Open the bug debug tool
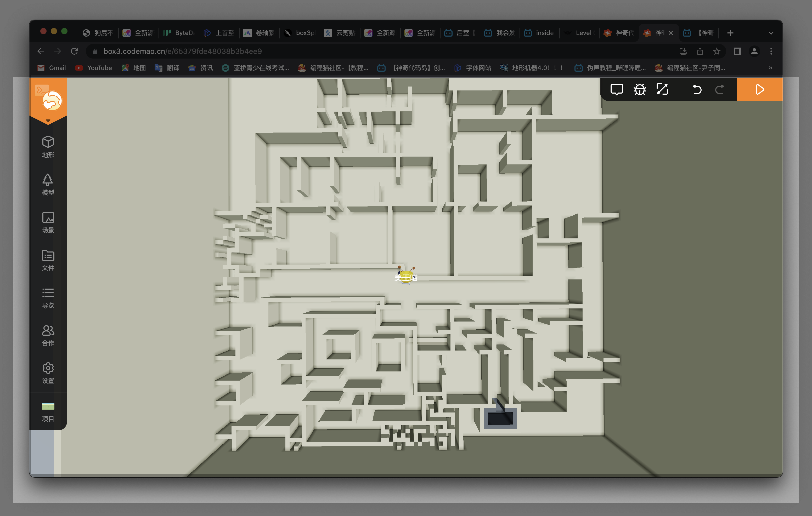The height and width of the screenshot is (516, 812). 639,90
